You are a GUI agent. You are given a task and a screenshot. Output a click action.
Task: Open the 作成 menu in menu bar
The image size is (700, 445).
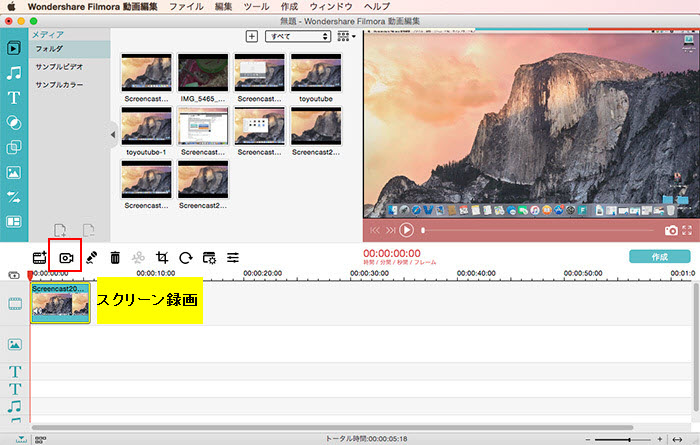point(289,6)
